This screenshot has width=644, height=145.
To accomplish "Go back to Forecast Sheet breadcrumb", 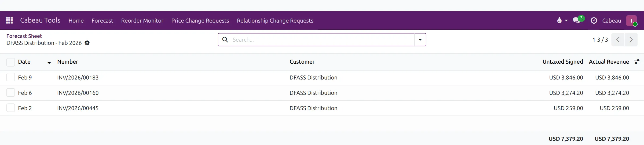I will click(24, 36).
